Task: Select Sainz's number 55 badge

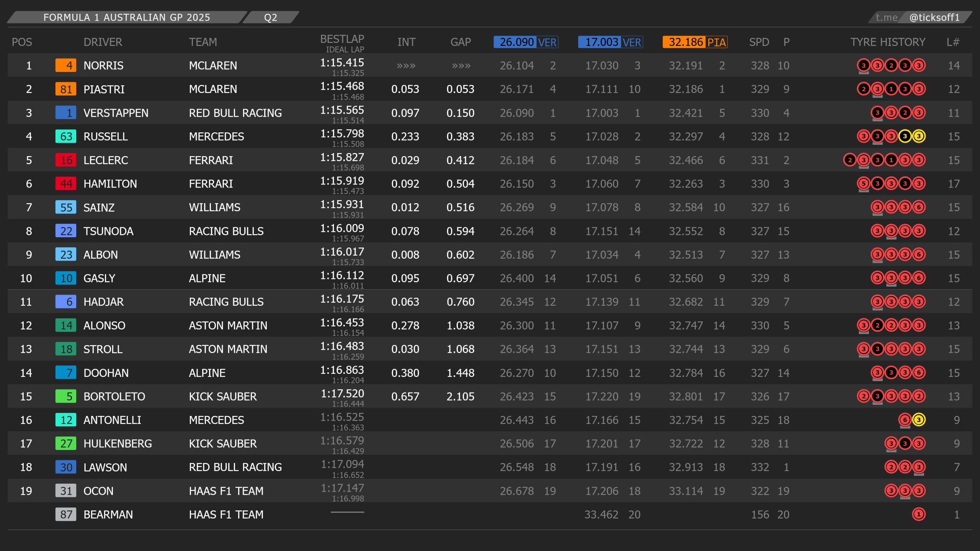Action: click(x=66, y=207)
